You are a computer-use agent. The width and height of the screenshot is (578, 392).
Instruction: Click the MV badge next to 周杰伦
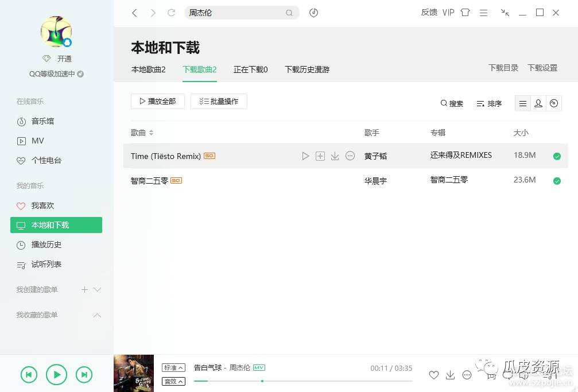259,368
